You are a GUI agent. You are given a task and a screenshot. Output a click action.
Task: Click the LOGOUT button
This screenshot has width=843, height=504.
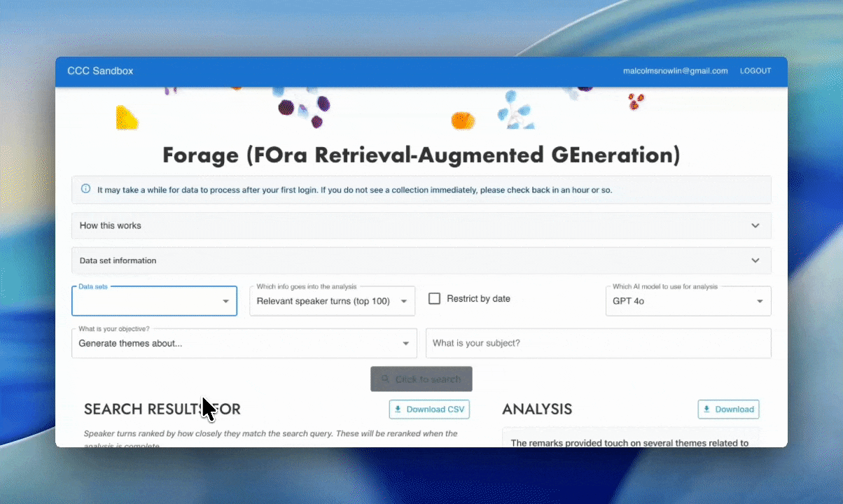click(755, 71)
